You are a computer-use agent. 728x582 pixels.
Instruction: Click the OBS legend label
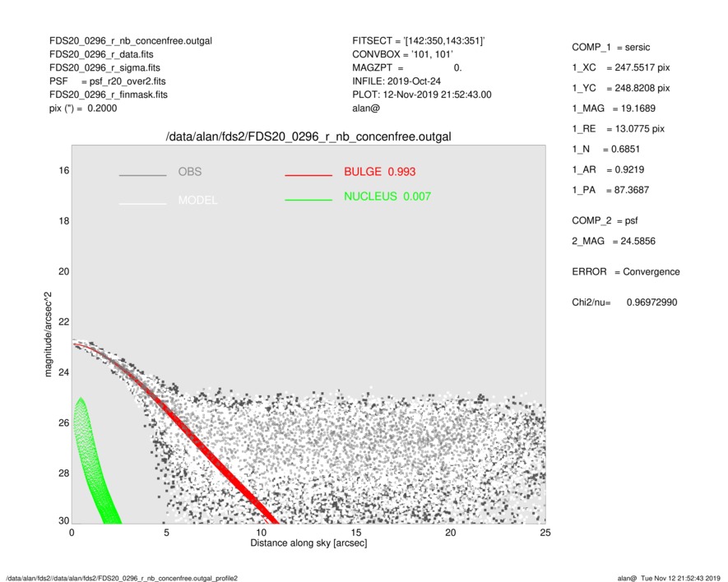tap(190, 172)
